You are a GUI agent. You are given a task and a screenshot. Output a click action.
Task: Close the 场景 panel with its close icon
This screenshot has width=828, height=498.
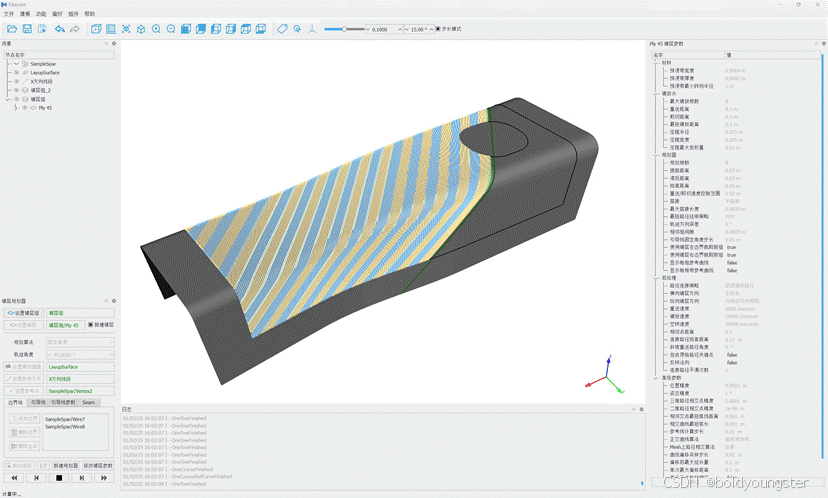(x=114, y=44)
